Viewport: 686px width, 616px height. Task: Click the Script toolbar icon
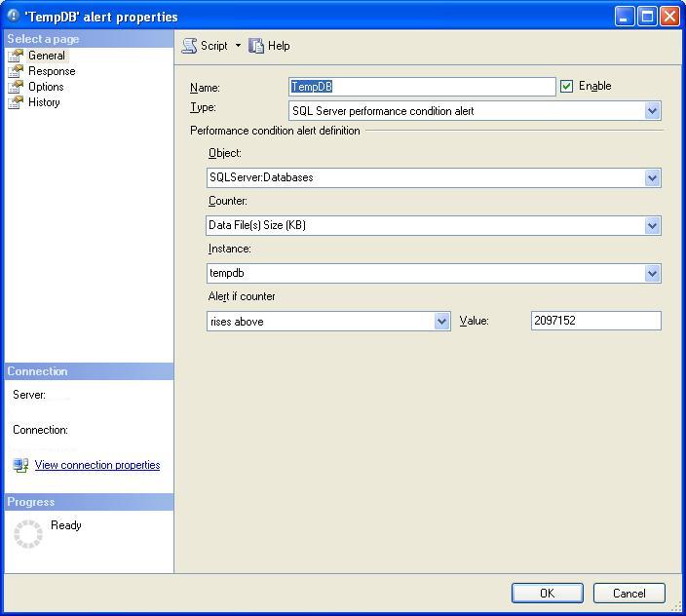click(x=189, y=46)
